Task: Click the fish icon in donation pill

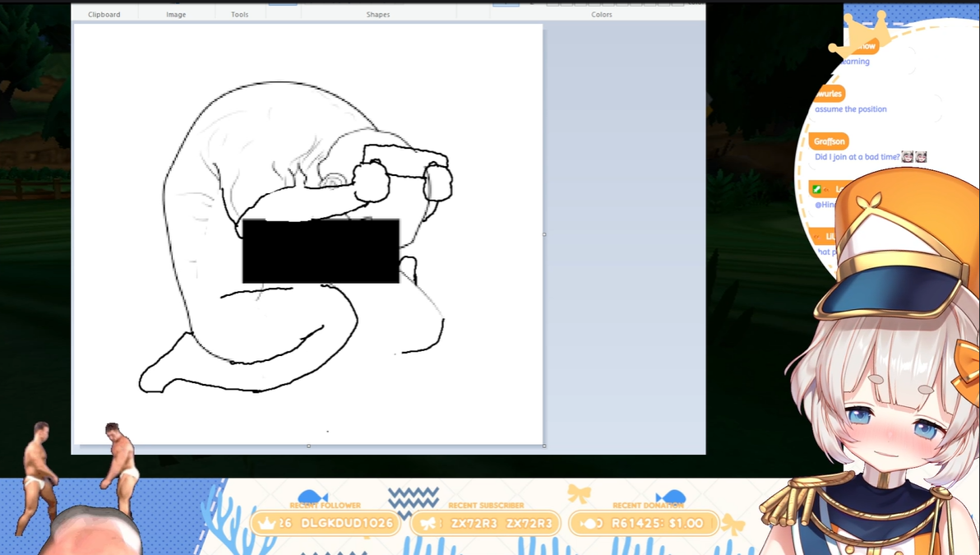Action: point(589,524)
